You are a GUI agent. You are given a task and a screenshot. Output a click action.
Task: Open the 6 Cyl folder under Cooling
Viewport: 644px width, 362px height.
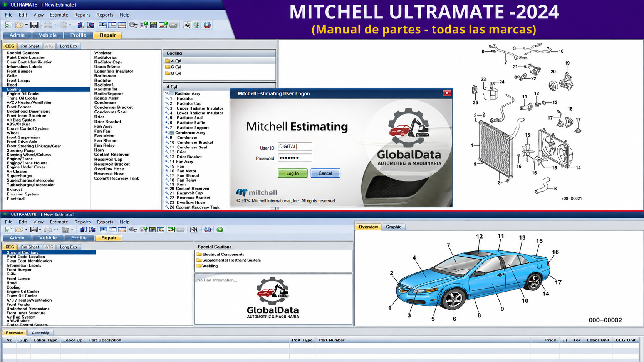pos(173,67)
